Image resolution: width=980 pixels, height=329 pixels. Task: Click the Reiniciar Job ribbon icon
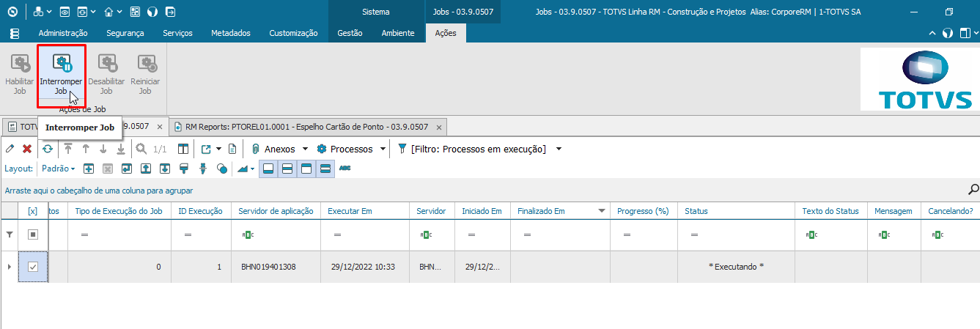pos(145,63)
